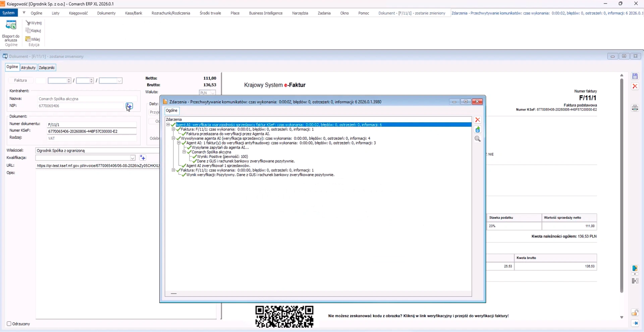
Task: Open the Waluta PLN dropdown
Action: (x=213, y=93)
